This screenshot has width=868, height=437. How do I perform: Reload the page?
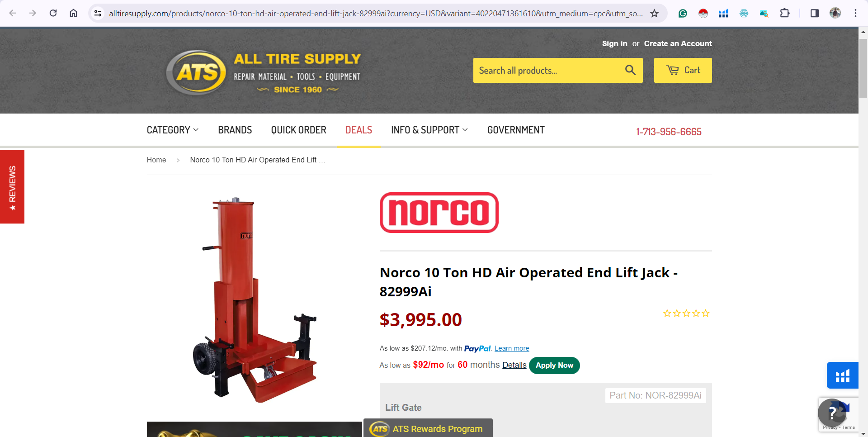(x=53, y=13)
